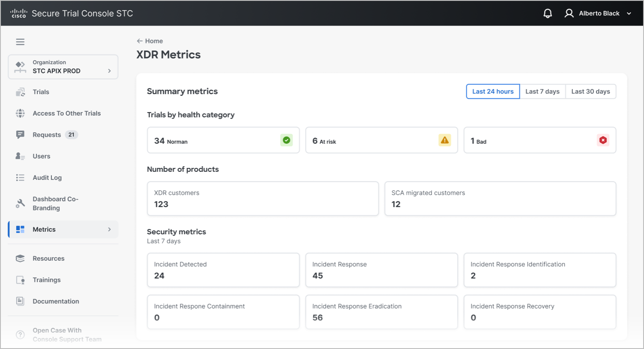Click the Incident Response Identification card
The height and width of the screenshot is (349, 644).
(x=540, y=270)
